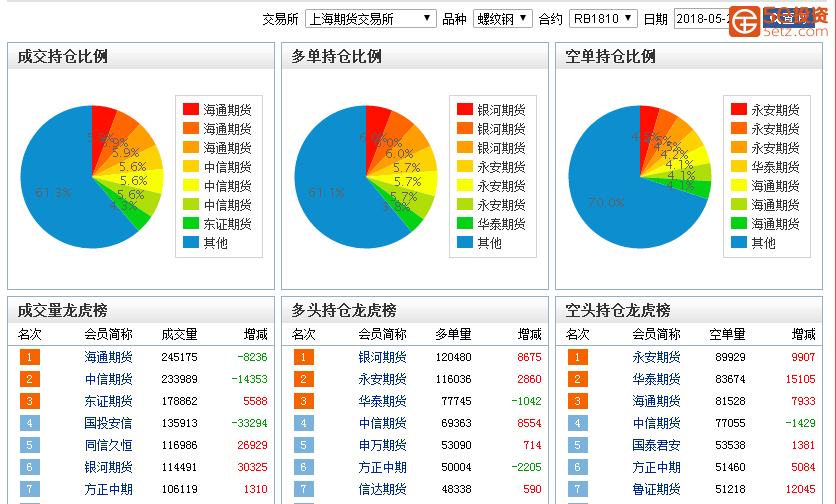Screen dimensions: 836x504
Task: Open 华泰期货 link in 空头持仓龙虎榜
Action: click(x=656, y=379)
